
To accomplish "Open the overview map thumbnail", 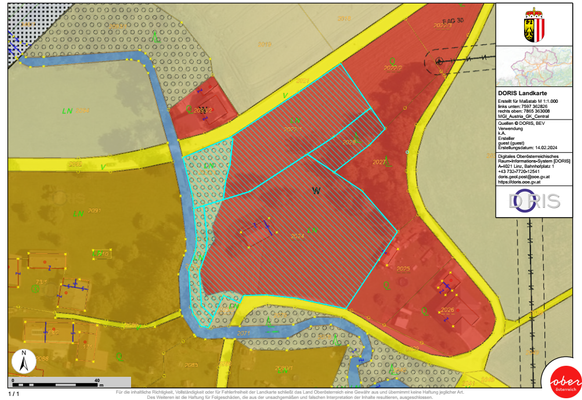I will coord(534,67).
